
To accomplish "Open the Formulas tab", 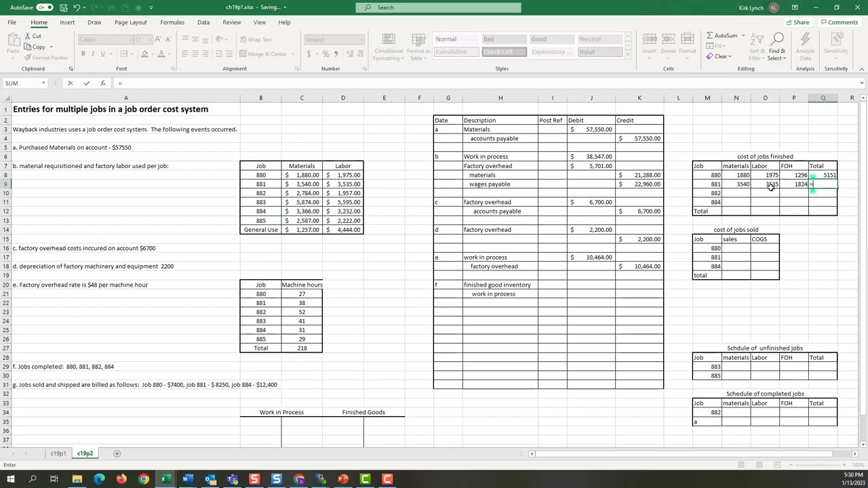I will pos(172,22).
